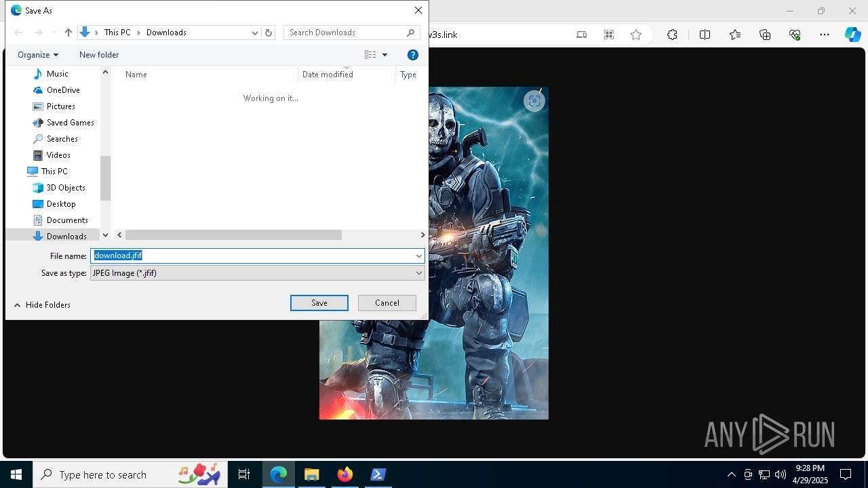This screenshot has width=868, height=488.
Task: Open Pictures folder in navigation pane
Action: point(60,106)
